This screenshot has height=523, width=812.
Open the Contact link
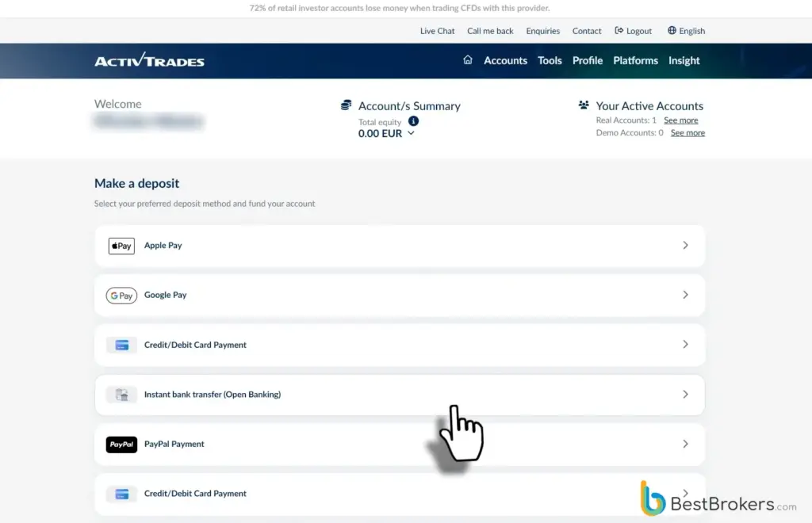coord(587,31)
